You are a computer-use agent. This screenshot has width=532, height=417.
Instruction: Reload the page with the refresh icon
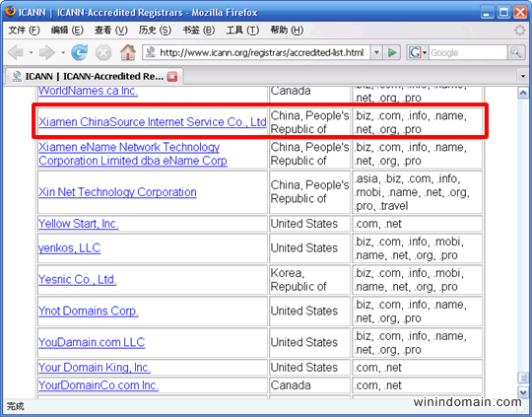(80, 52)
